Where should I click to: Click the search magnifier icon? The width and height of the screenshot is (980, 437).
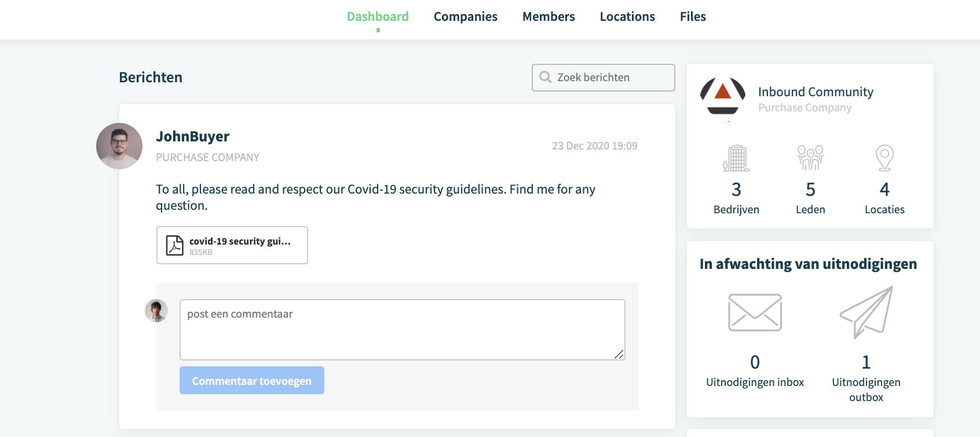(545, 77)
